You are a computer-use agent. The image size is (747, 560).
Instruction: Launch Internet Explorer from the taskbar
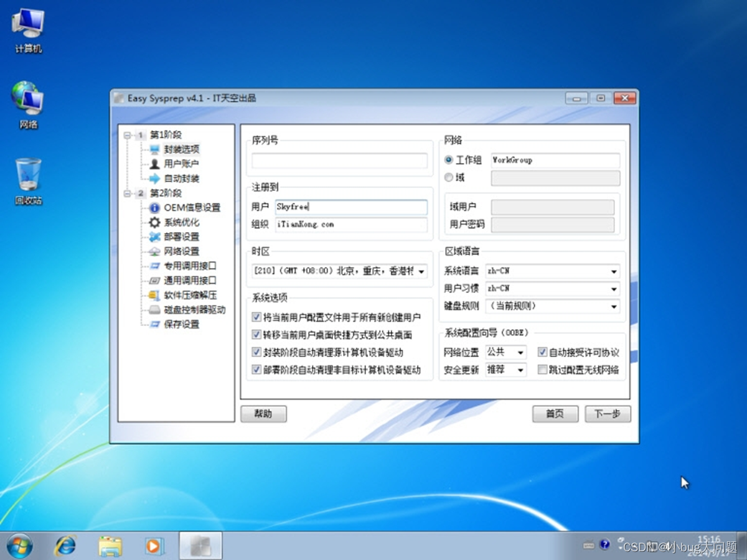(x=65, y=545)
